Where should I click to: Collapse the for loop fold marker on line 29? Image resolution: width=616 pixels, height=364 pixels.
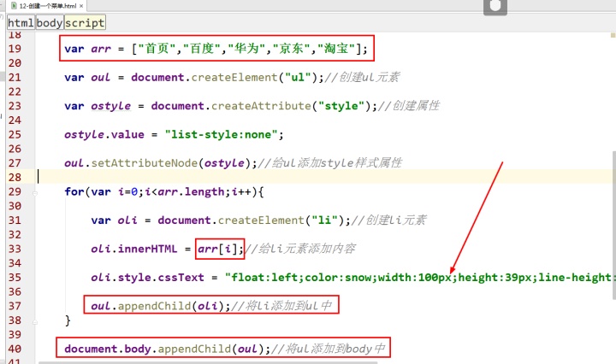pos(35,193)
